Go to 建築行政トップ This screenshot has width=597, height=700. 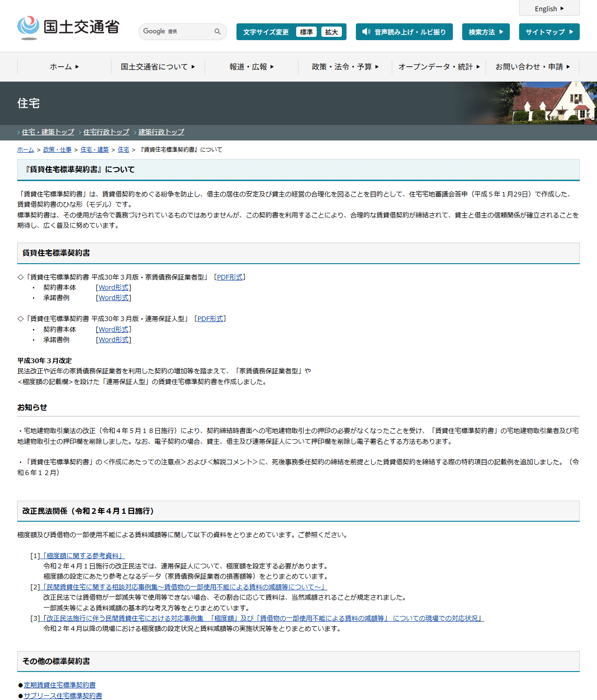click(161, 132)
